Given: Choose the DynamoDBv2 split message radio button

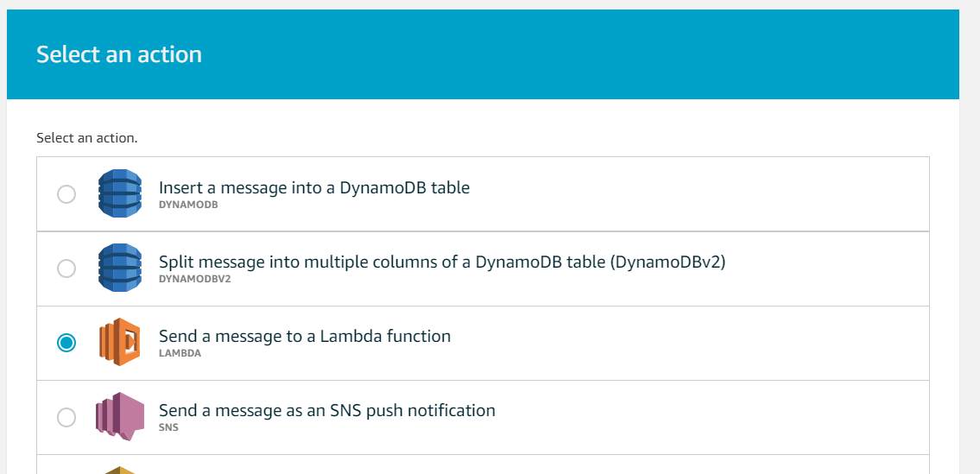Looking at the screenshot, I should (x=66, y=269).
